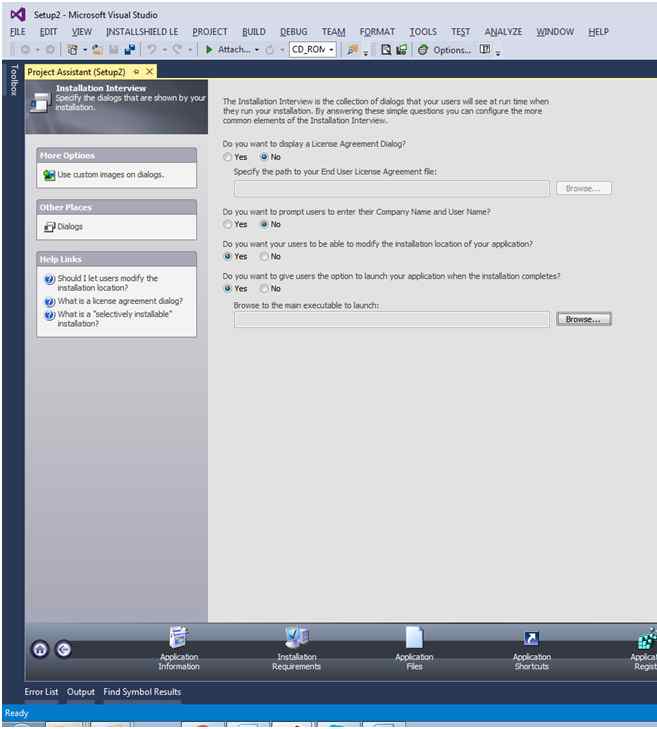Image resolution: width=657 pixels, height=729 pixels.
Task: Click the Back arrow in Project Assistant
Action: 64,649
